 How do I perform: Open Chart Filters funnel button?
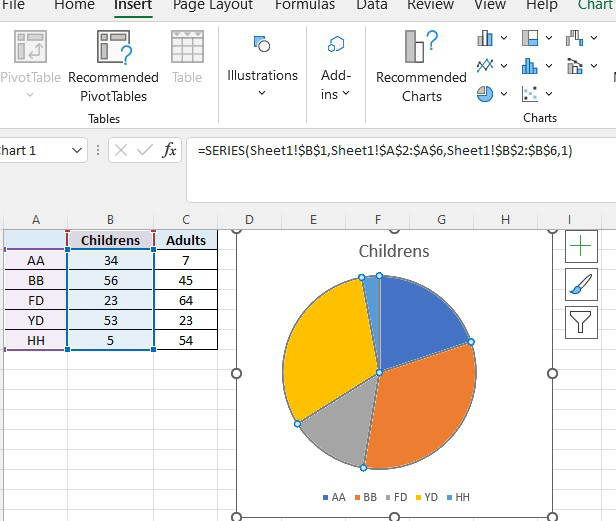pyautogui.click(x=581, y=322)
